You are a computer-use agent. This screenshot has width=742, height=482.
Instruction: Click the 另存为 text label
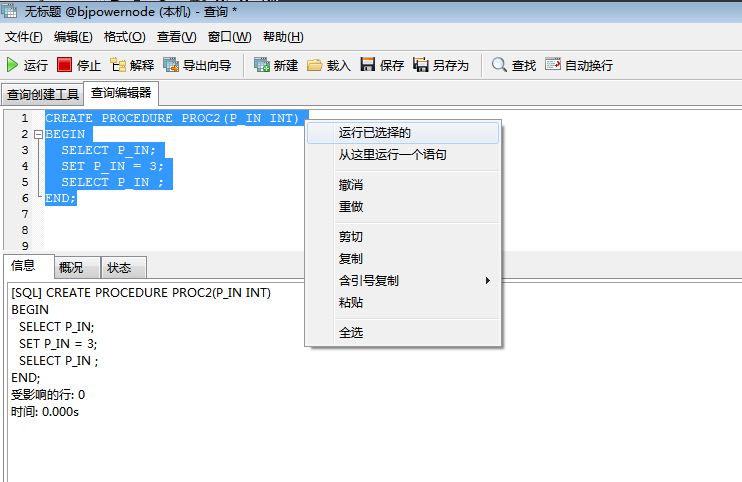pos(450,65)
